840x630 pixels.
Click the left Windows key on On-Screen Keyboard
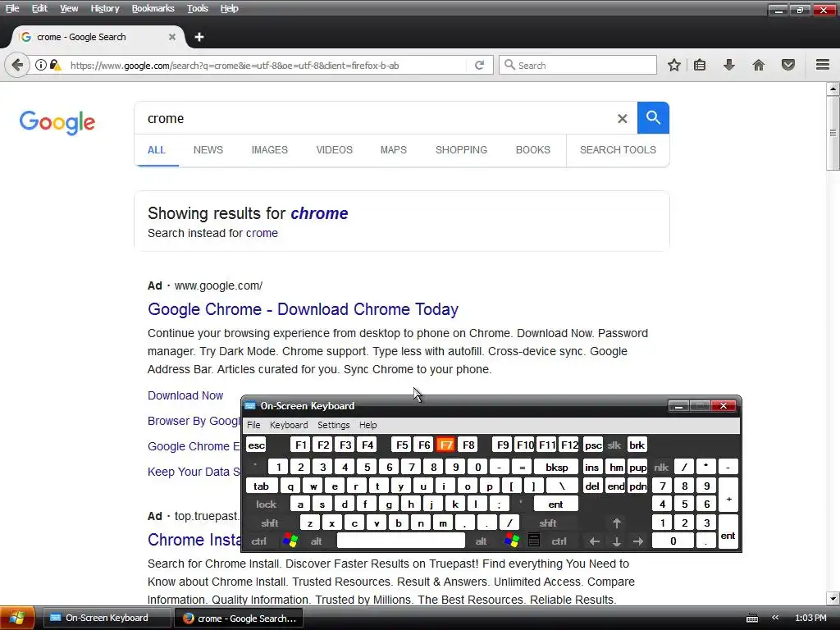click(290, 541)
